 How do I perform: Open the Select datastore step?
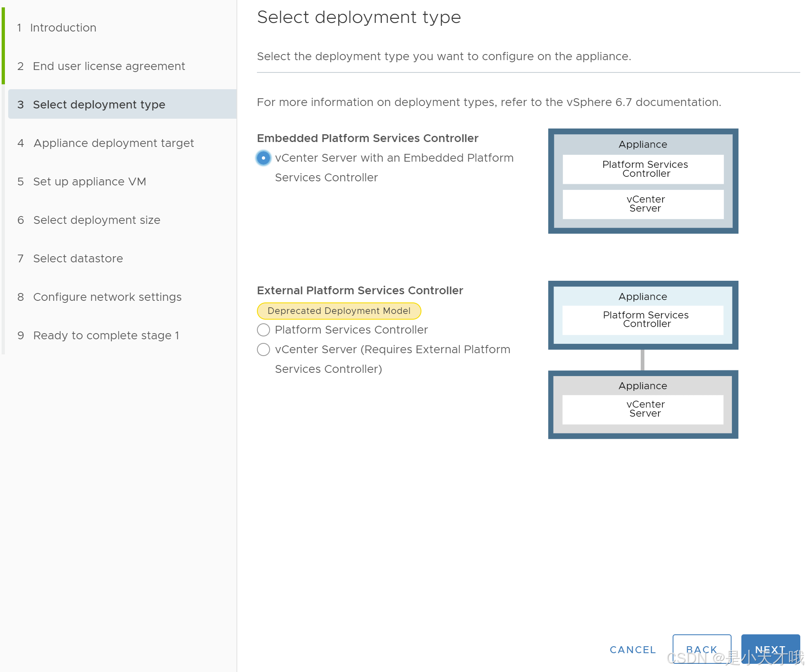tap(78, 258)
